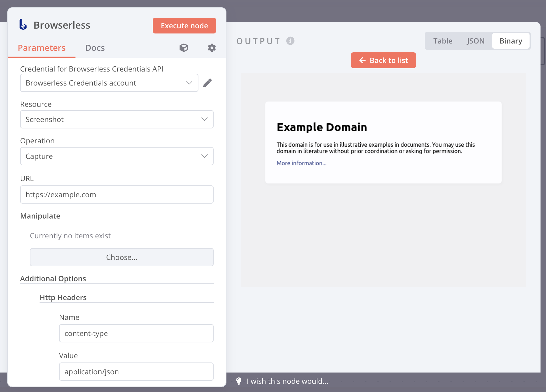Click the lightbulb feedback icon
546x392 pixels.
tap(239, 381)
